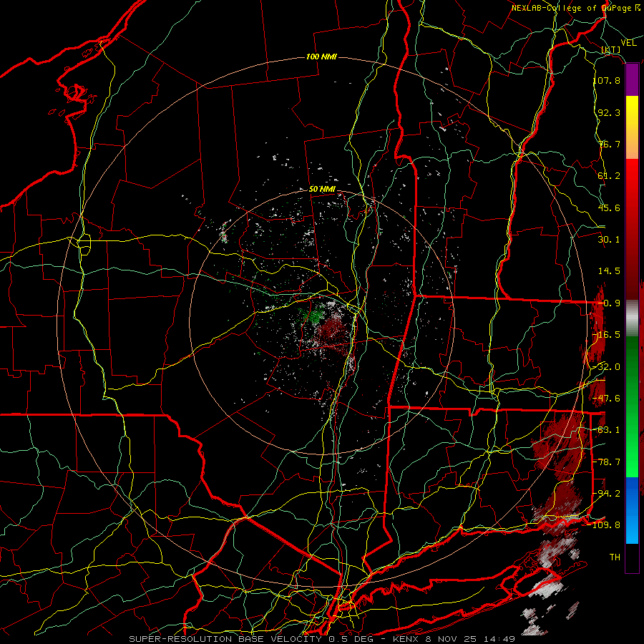644x644 pixels.
Task: Select the -94.2 value on velocity scale
Action: coord(606,494)
